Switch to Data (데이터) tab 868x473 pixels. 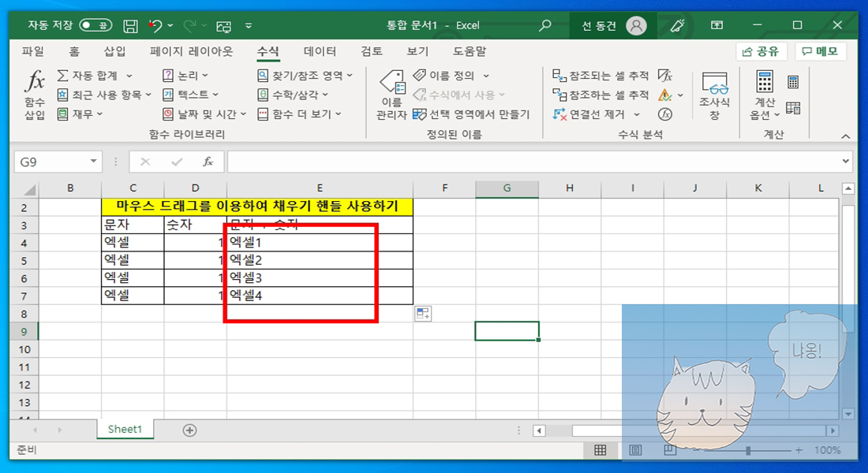tap(320, 51)
